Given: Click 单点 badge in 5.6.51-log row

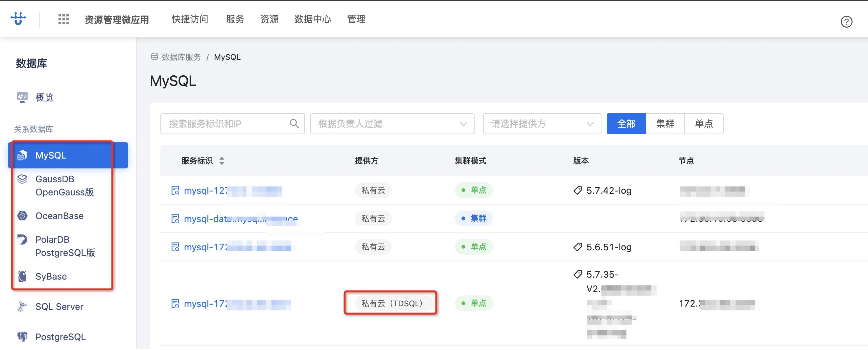Looking at the screenshot, I should tap(474, 247).
